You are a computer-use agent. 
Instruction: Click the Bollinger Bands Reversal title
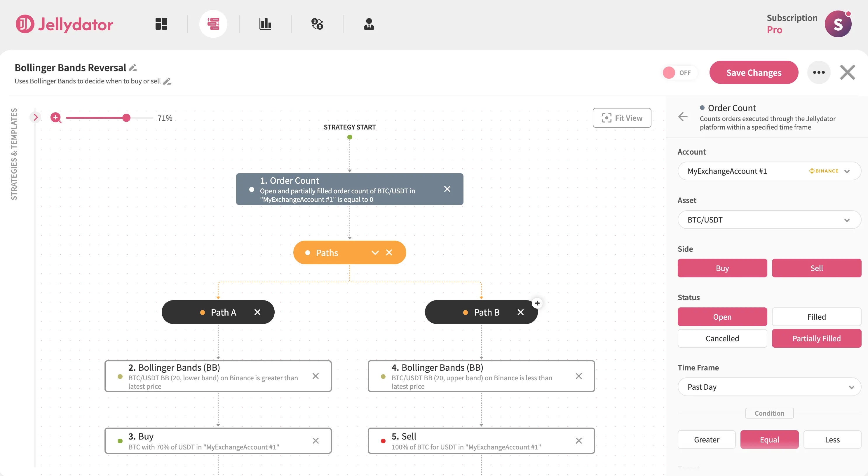70,68
